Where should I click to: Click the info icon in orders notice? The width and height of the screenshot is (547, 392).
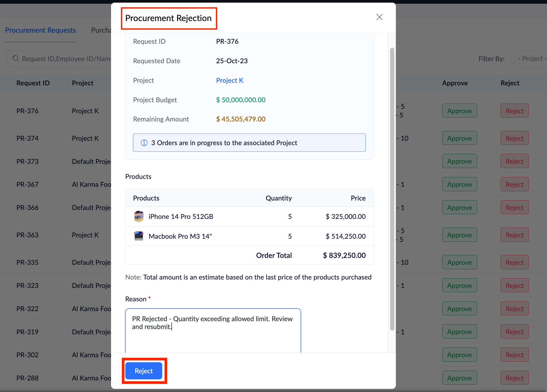pos(144,143)
